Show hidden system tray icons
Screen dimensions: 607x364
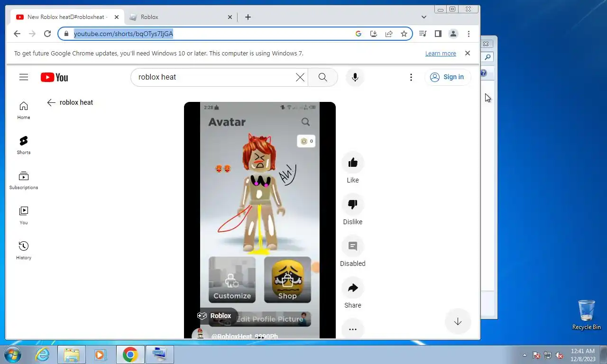pos(524,355)
